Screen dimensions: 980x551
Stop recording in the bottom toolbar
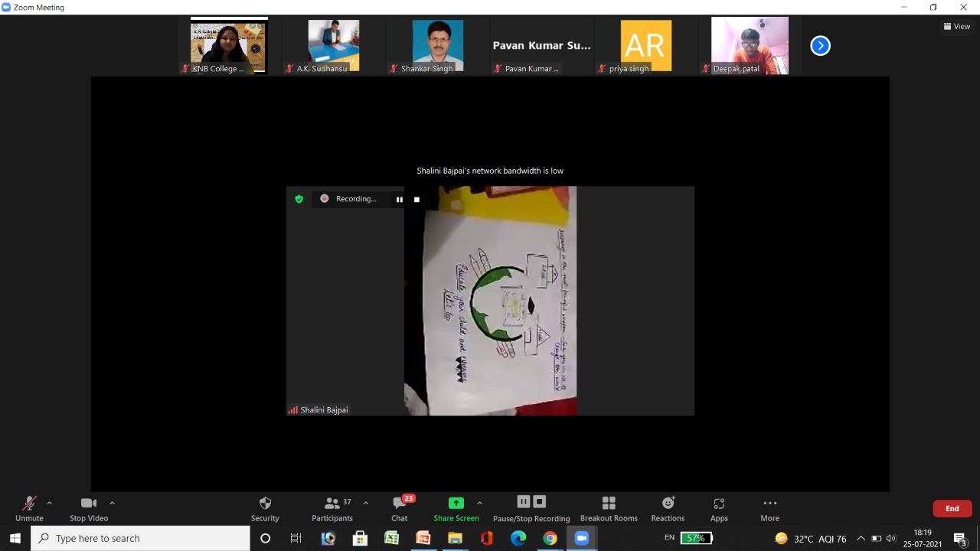click(x=540, y=502)
